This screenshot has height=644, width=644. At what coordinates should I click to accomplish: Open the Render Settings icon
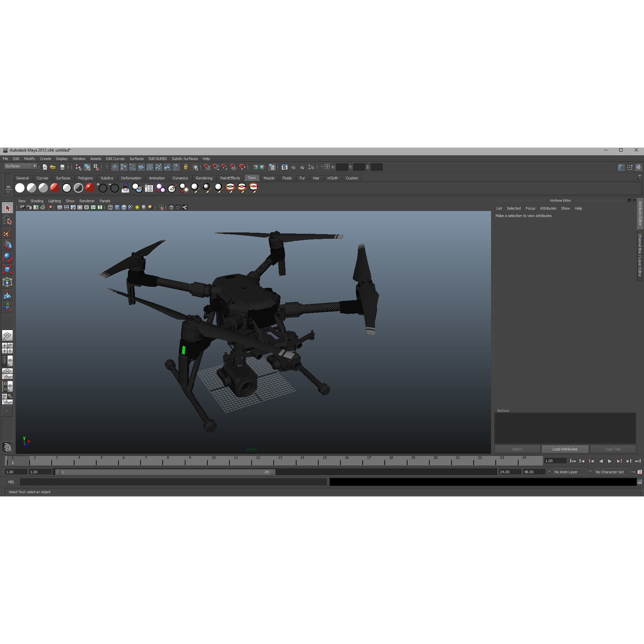(x=311, y=167)
